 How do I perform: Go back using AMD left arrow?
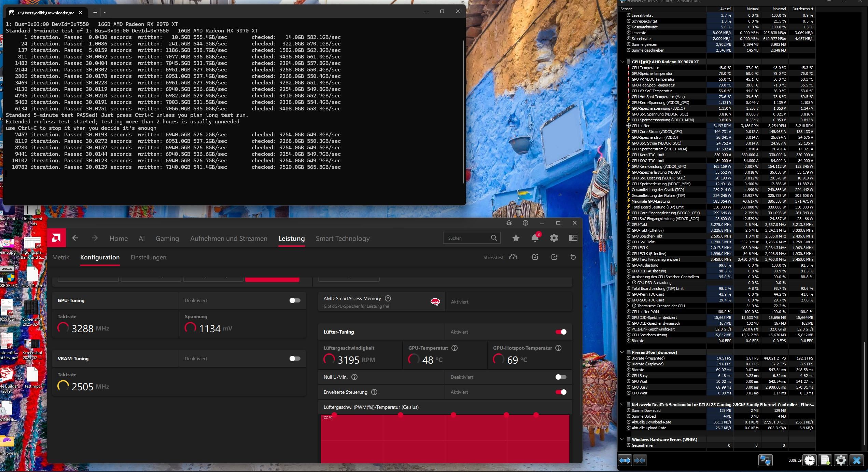pos(75,238)
